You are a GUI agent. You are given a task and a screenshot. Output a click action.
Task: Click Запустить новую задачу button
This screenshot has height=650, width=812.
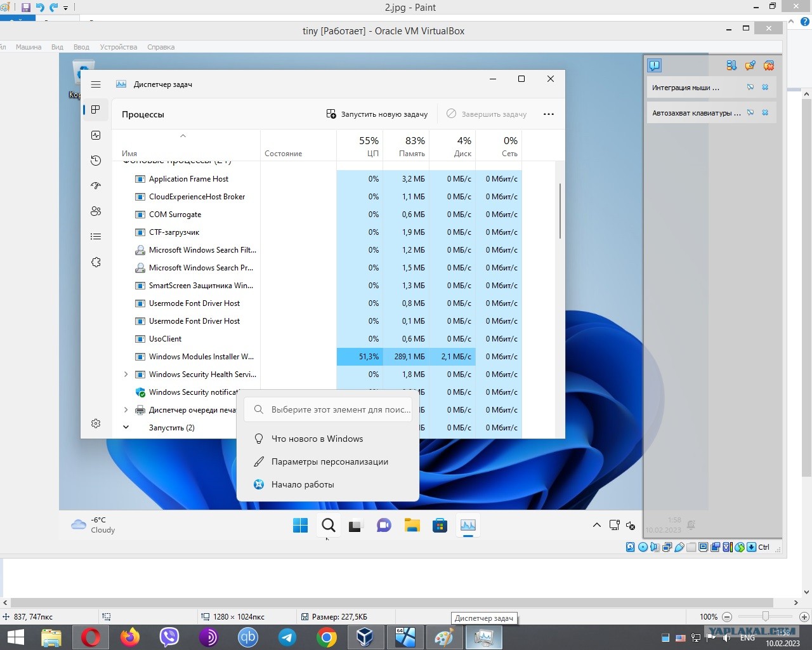(x=377, y=114)
